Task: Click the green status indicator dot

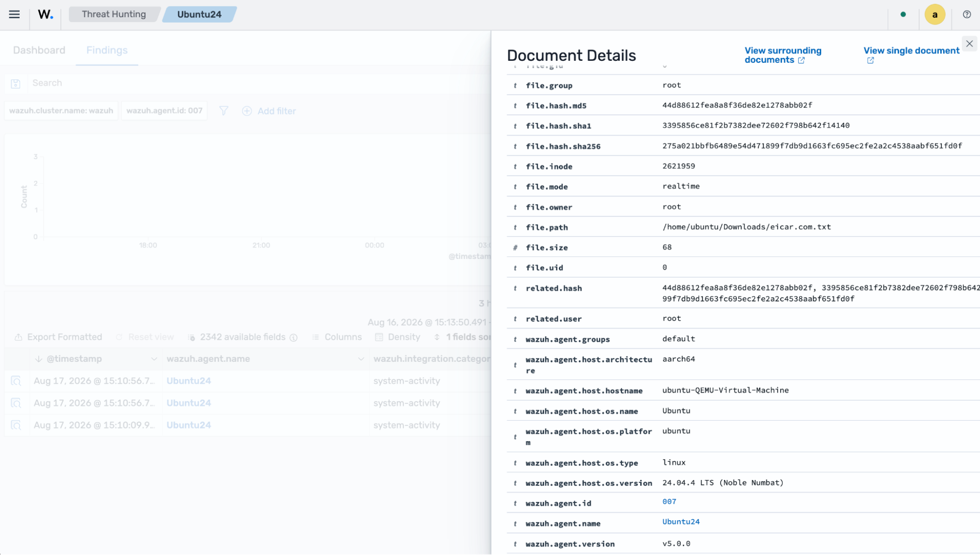Action: 903,14
